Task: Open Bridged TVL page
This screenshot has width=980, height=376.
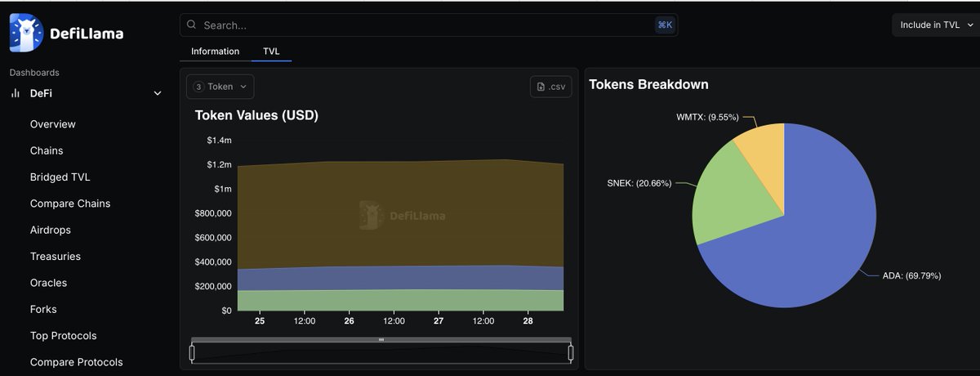Action: tap(59, 177)
